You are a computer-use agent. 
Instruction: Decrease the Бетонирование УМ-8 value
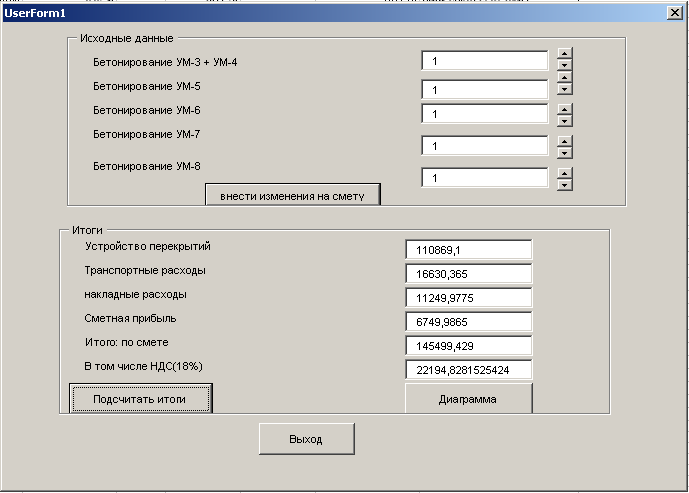click(x=565, y=185)
